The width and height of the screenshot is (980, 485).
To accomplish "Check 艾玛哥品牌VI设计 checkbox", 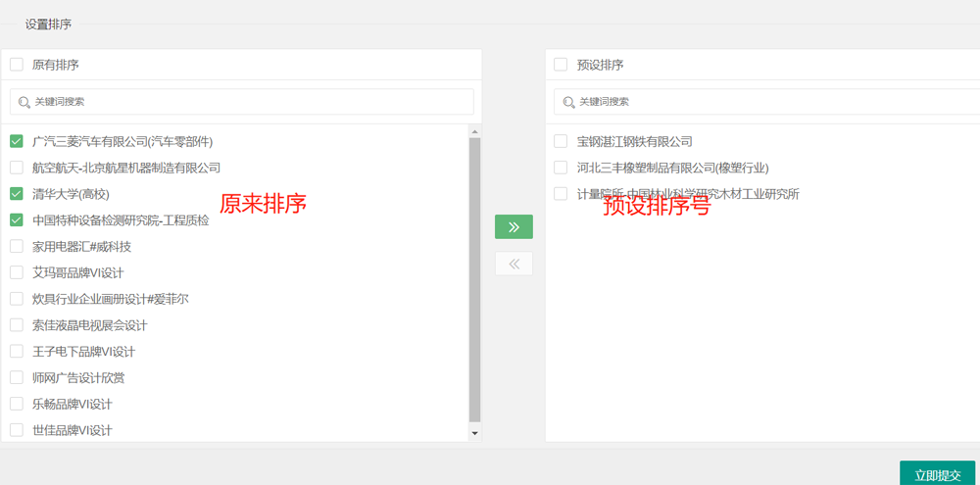I will (17, 272).
